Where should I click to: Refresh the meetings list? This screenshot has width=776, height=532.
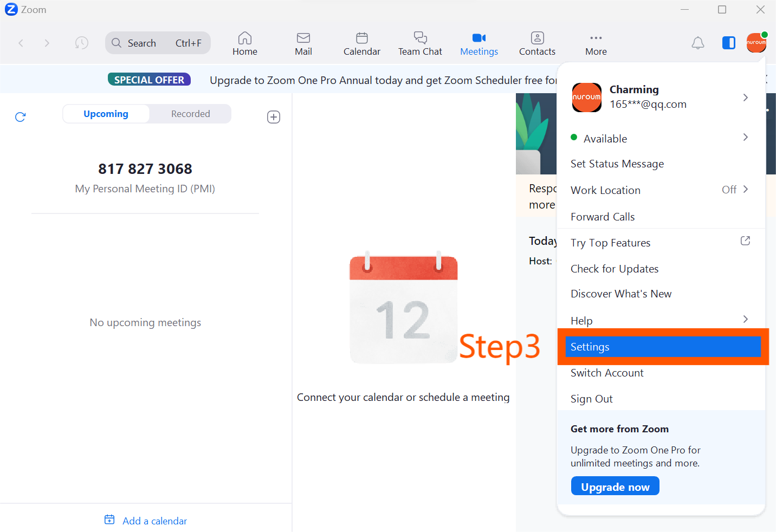(21, 117)
